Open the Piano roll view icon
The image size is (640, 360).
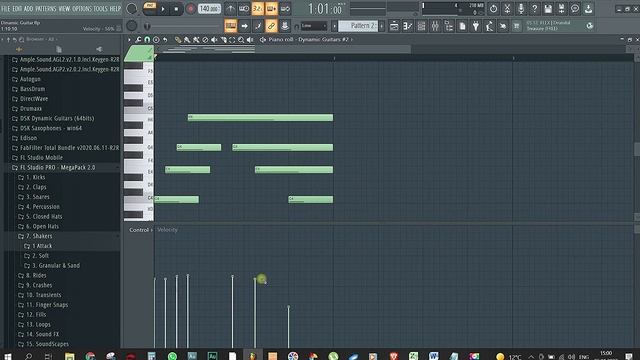pyautogui.click(x=407, y=26)
